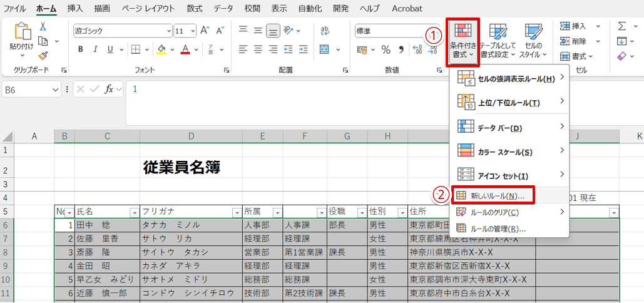Open テーブルとして書式設定 gallery
The image size is (644, 303).
point(498,41)
